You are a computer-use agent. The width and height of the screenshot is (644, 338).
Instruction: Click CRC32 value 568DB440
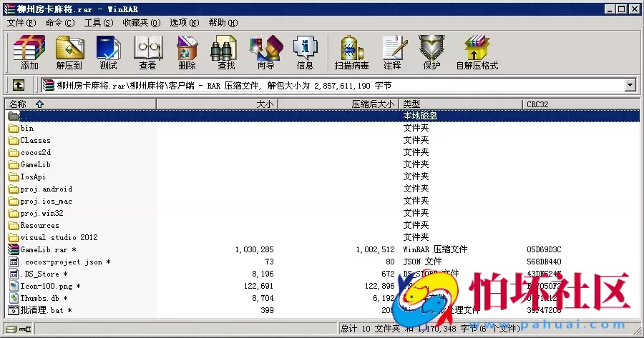[x=545, y=262]
